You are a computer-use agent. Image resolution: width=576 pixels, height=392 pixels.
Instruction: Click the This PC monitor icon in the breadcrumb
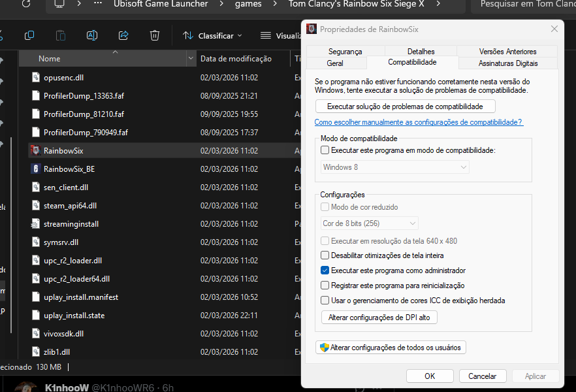click(x=59, y=4)
